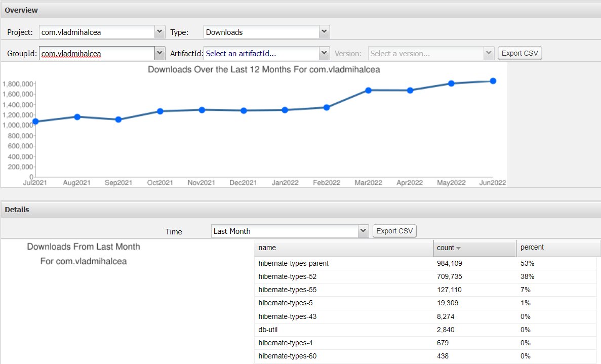The height and width of the screenshot is (364, 601).
Task: Click the chart title text
Action: (264, 70)
